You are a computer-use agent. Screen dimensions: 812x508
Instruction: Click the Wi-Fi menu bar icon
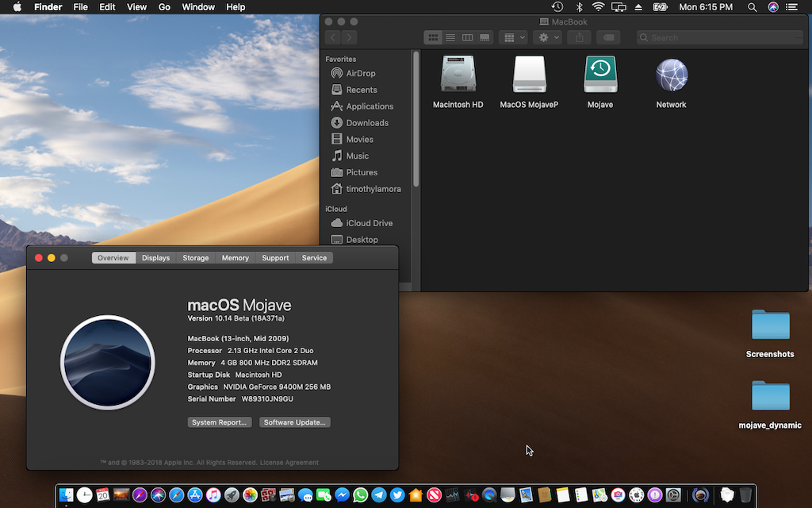[599, 6]
